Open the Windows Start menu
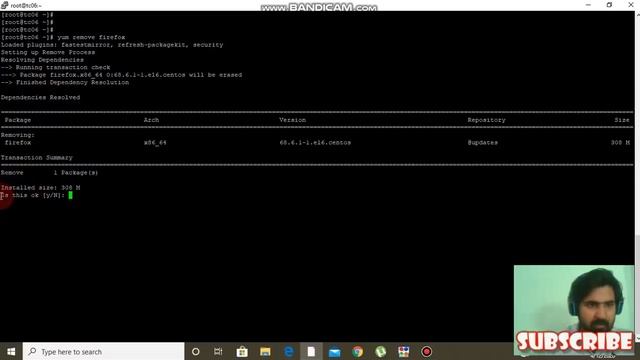640x360 pixels. [x=11, y=351]
